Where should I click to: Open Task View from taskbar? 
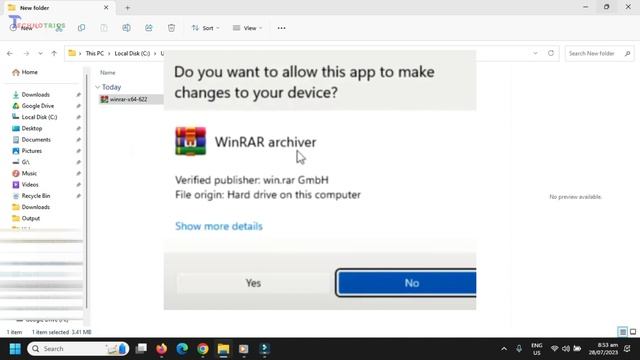click(141, 349)
